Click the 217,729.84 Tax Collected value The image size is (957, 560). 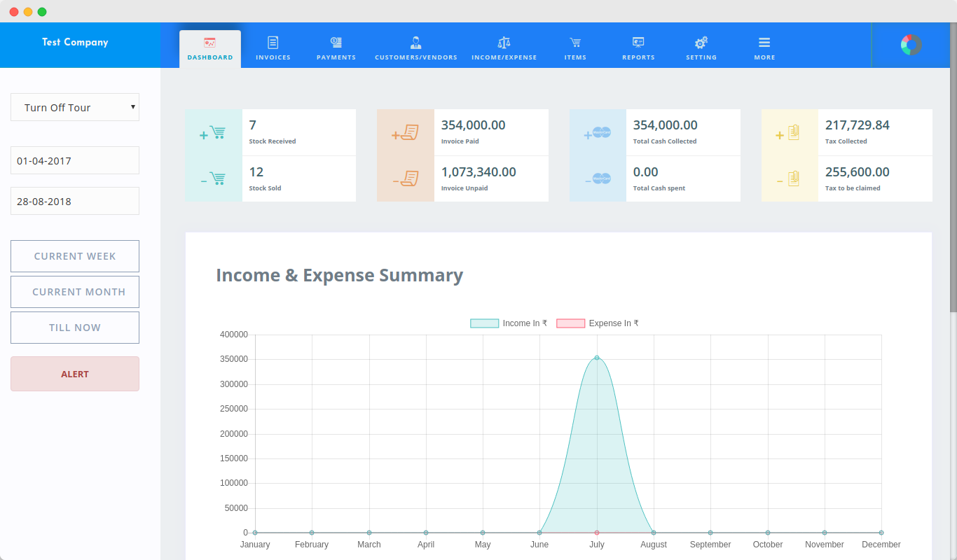pos(857,125)
